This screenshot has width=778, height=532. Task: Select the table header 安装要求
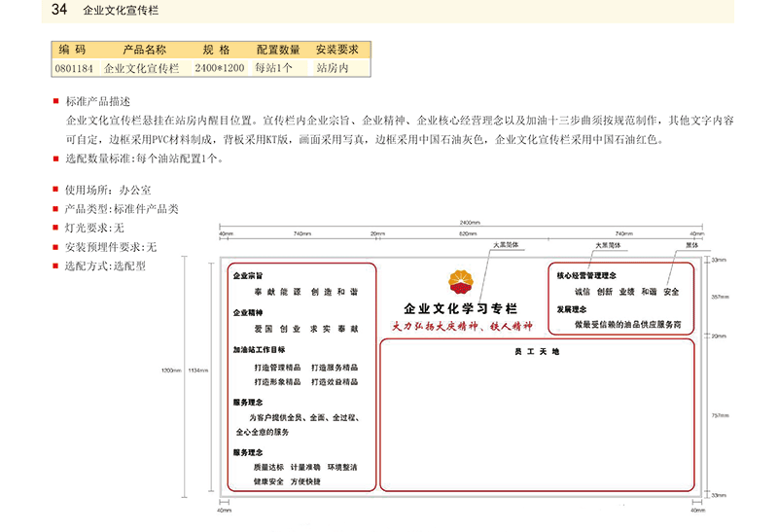pyautogui.click(x=337, y=50)
